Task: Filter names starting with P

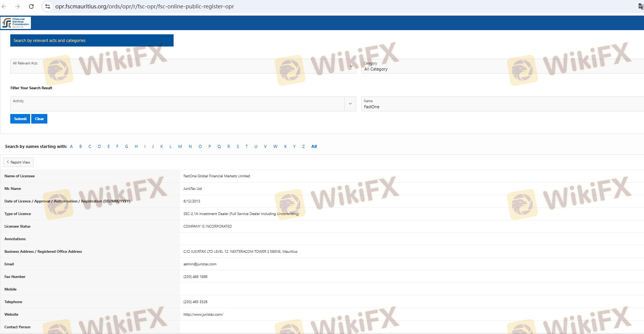Action: coord(209,146)
